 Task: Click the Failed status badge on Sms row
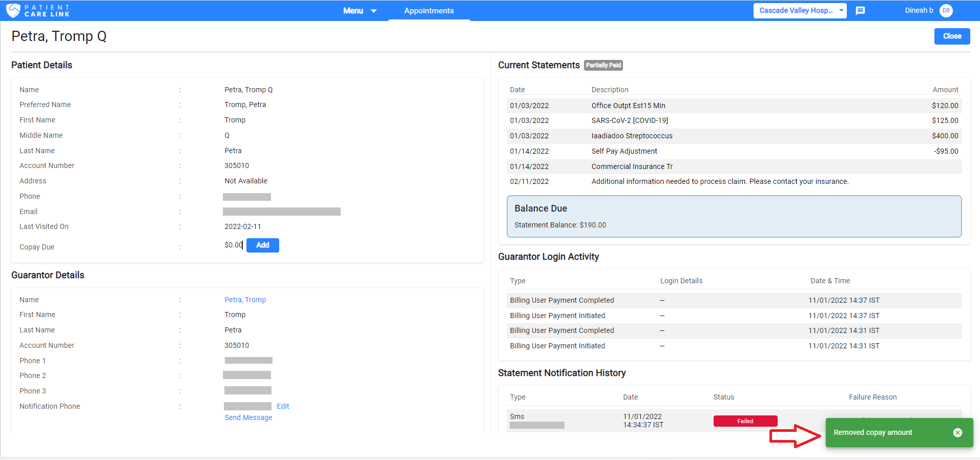coord(745,421)
